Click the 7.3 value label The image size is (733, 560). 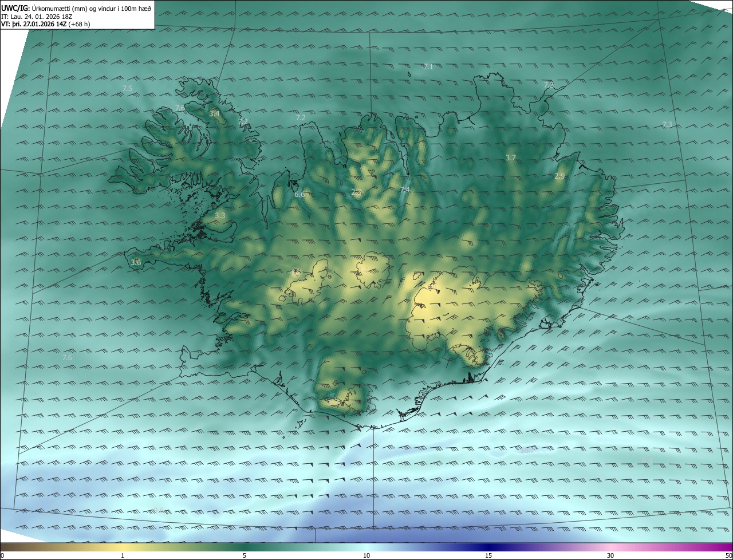pos(667,124)
